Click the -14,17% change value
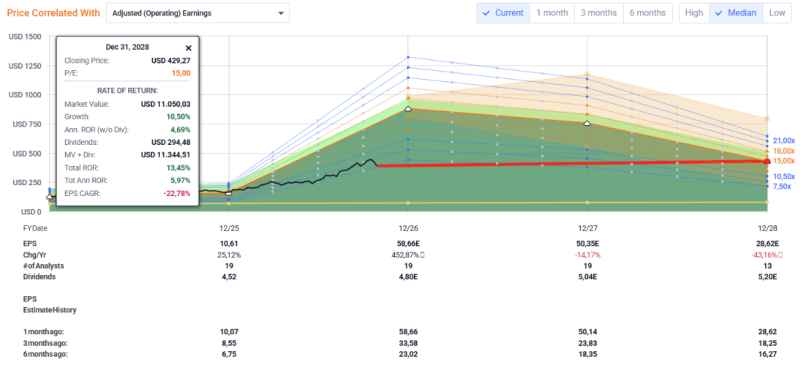The height and width of the screenshot is (371, 800). [x=587, y=255]
